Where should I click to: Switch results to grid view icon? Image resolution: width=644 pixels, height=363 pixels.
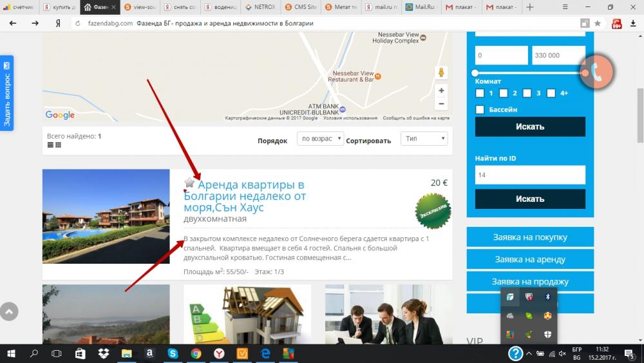[58, 145]
